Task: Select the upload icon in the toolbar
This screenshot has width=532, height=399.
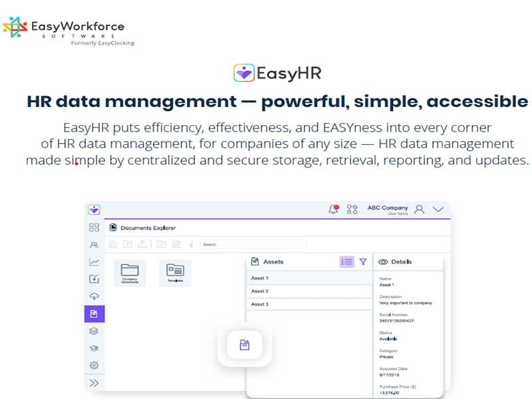Action: (142, 244)
